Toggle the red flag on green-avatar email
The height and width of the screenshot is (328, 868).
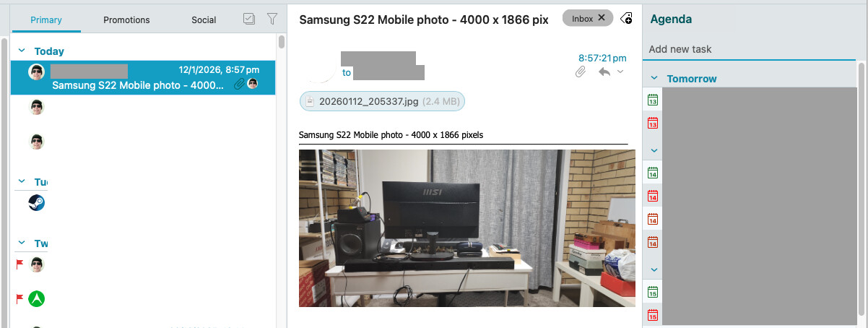point(20,298)
